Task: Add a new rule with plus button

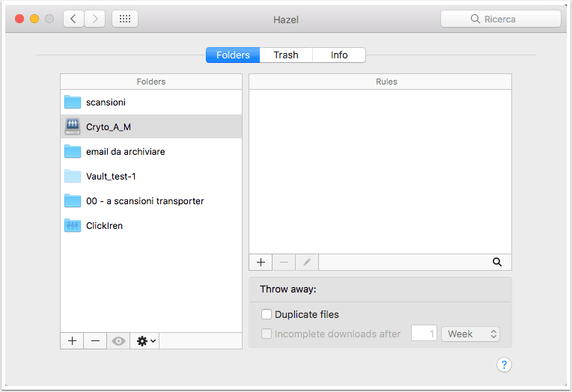Action: tap(261, 262)
